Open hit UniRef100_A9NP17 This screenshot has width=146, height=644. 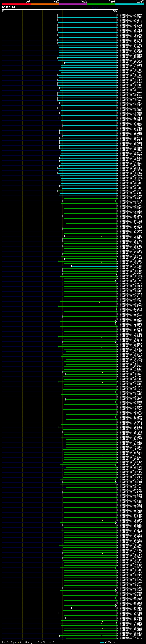[x=131, y=22]
